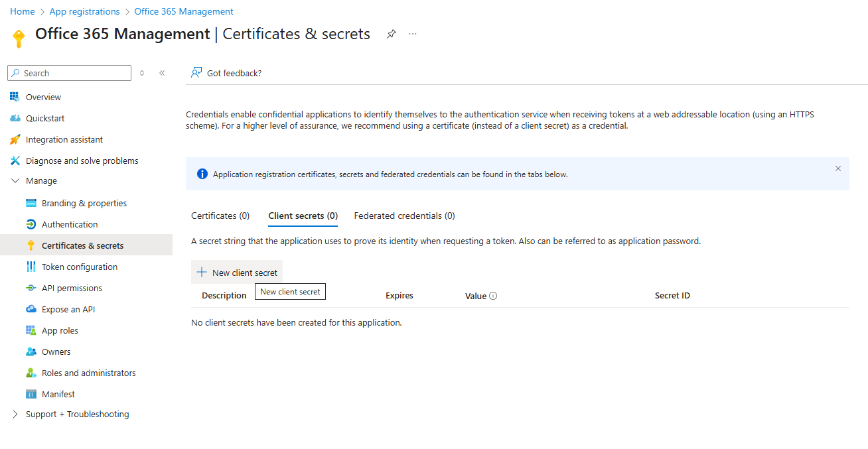This screenshot has height=449, width=868.
Task: Click the Authentication icon in sidebar
Action: pos(31,224)
